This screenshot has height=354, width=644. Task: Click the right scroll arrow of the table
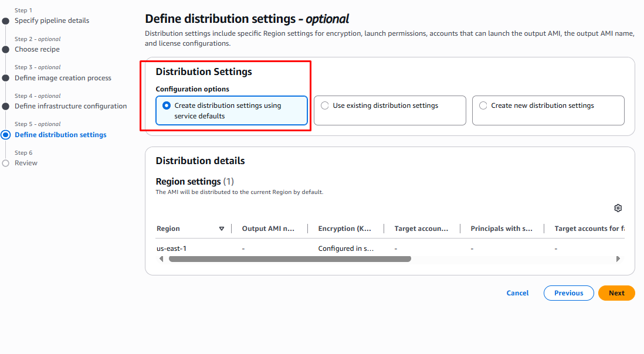618,258
